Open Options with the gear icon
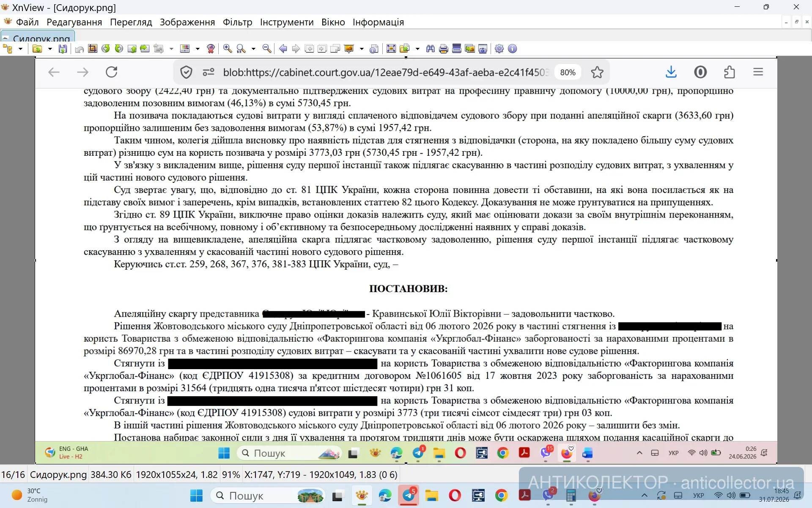The height and width of the screenshot is (508, 812). pos(499,49)
